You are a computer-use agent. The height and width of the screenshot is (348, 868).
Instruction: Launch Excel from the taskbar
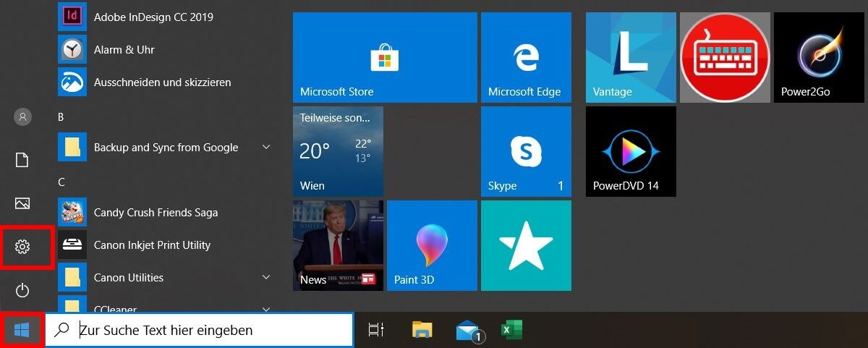pyautogui.click(x=512, y=330)
